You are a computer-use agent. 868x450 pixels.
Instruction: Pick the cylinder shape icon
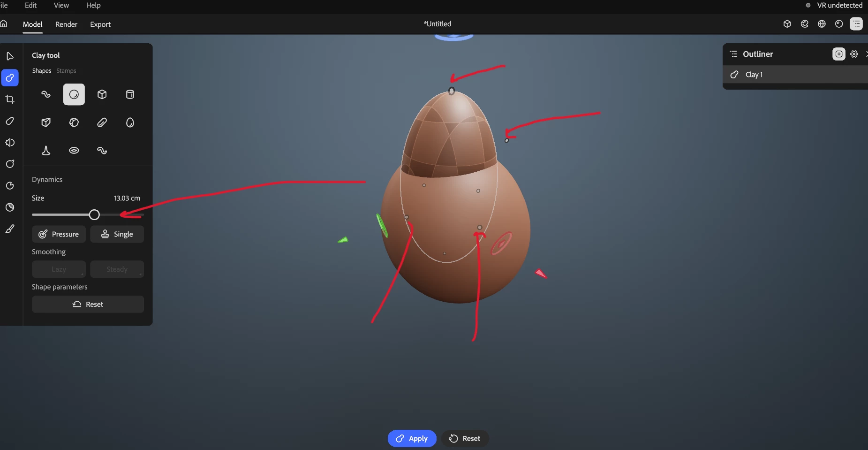click(130, 94)
